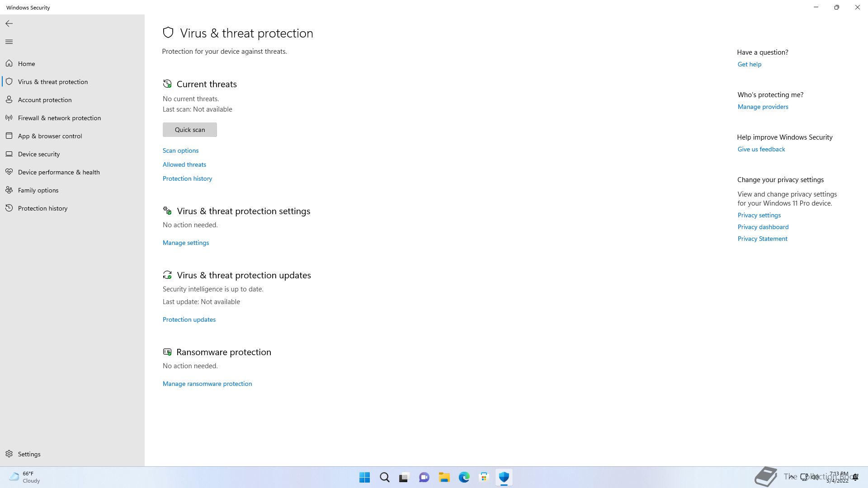The image size is (868, 488).
Task: Launch Microsoft Edge from the taskbar
Action: point(464,477)
